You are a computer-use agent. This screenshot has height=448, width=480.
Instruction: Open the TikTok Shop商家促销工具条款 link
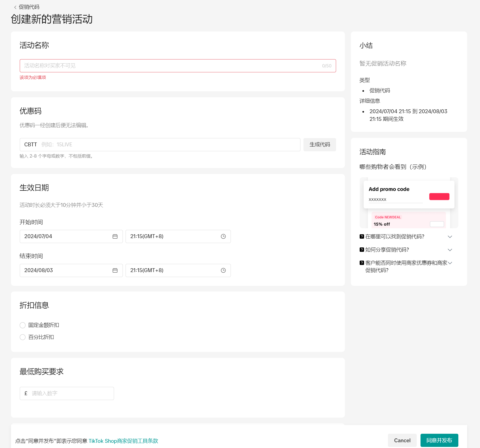click(123, 441)
